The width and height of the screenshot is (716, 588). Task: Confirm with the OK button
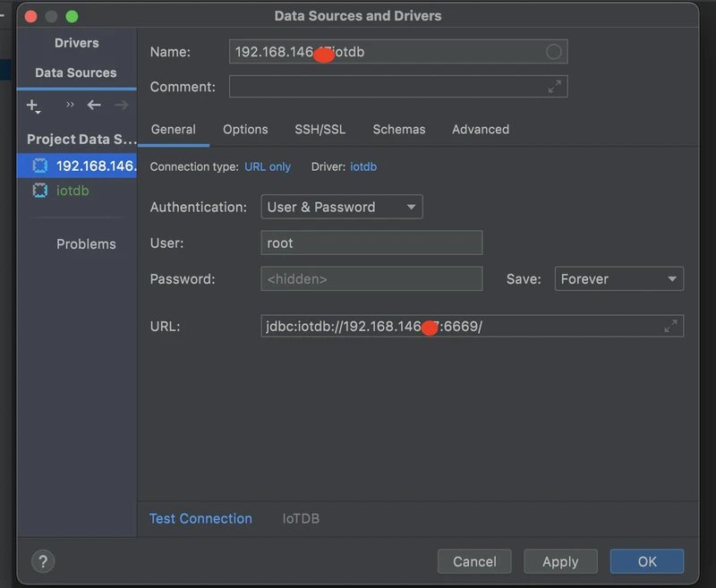point(647,561)
